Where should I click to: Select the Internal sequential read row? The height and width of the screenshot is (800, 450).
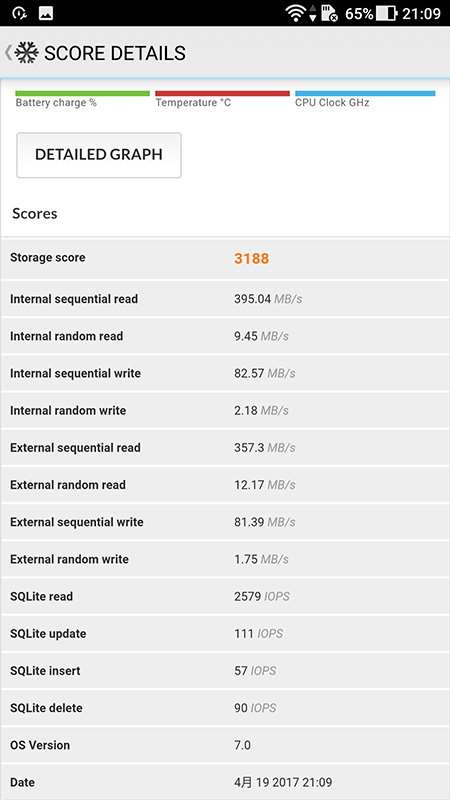[225, 299]
